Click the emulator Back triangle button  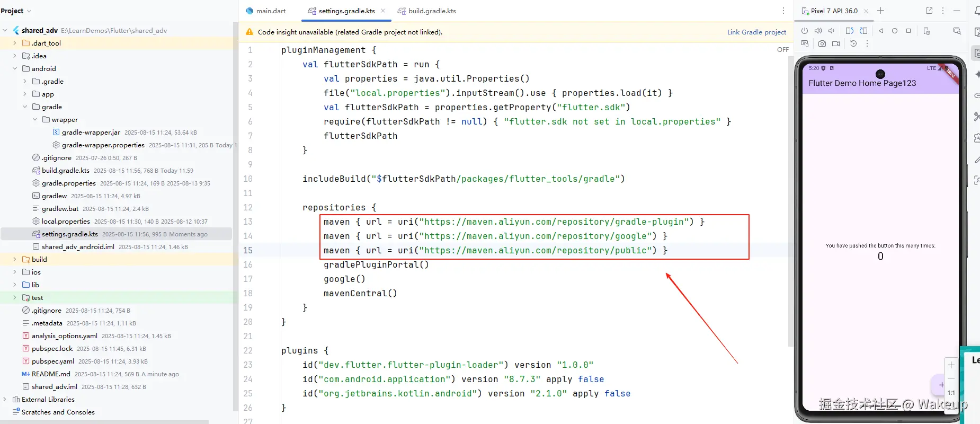pos(881,31)
